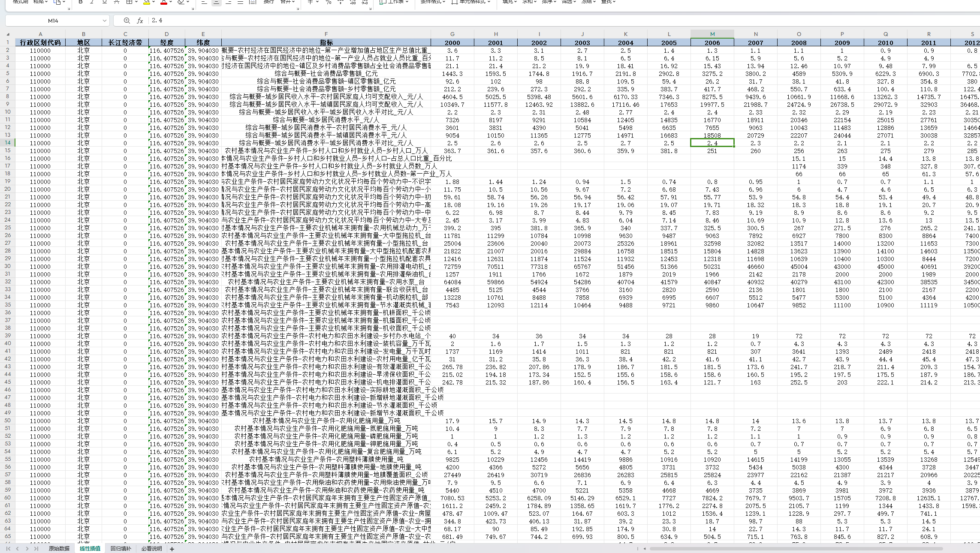Open the 筛选 filter dropdown
This screenshot has height=553, width=980.
(x=568, y=2)
